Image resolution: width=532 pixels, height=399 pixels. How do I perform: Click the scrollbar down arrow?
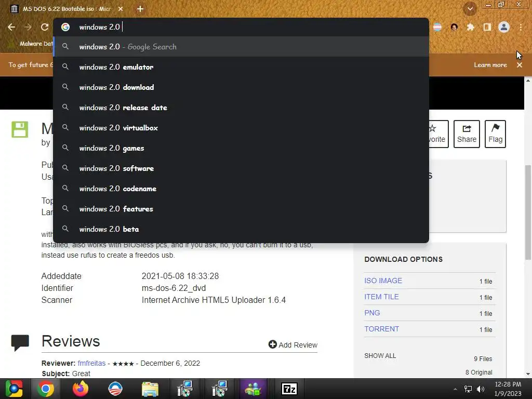[528, 374]
